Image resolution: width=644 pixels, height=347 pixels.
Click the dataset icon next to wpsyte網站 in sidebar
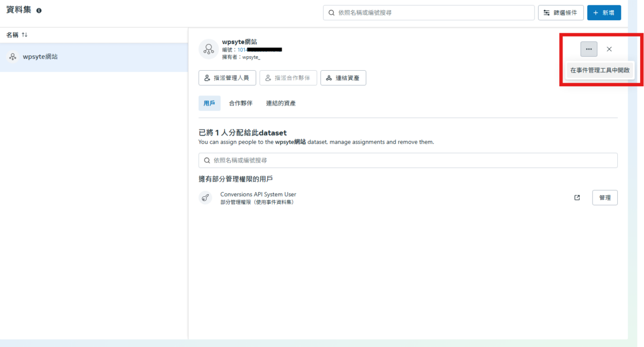point(12,56)
